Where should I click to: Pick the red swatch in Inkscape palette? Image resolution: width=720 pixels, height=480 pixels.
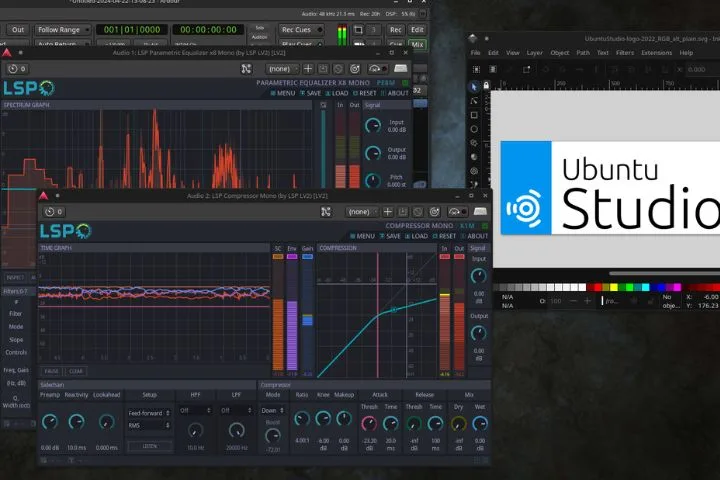pyautogui.click(x=596, y=287)
